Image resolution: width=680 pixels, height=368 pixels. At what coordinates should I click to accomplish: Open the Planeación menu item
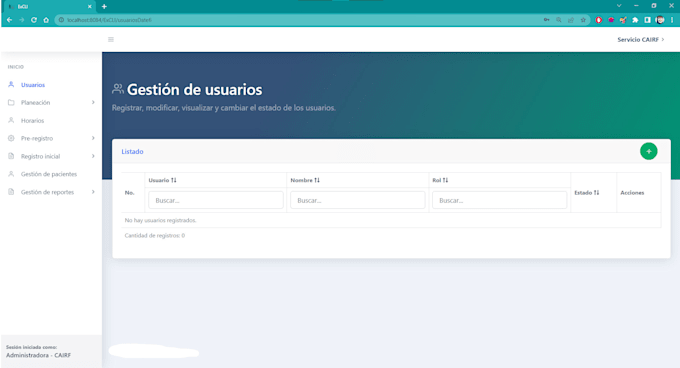point(36,103)
